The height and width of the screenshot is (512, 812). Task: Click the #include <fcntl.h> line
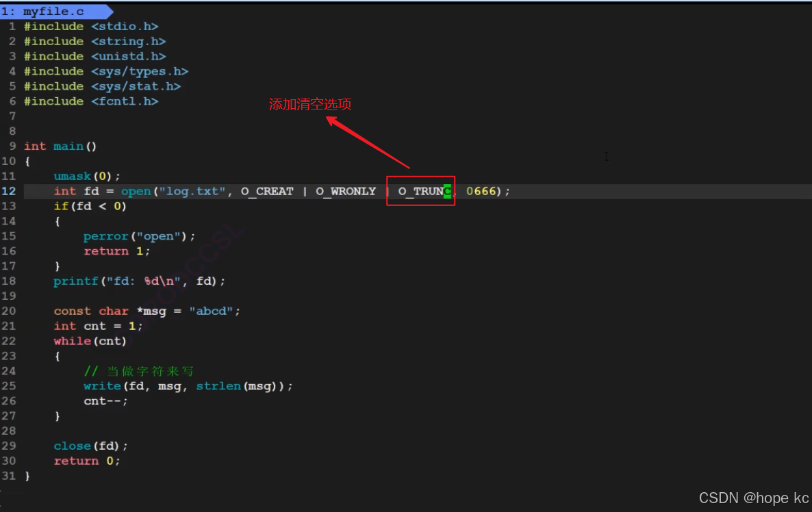tap(91, 101)
